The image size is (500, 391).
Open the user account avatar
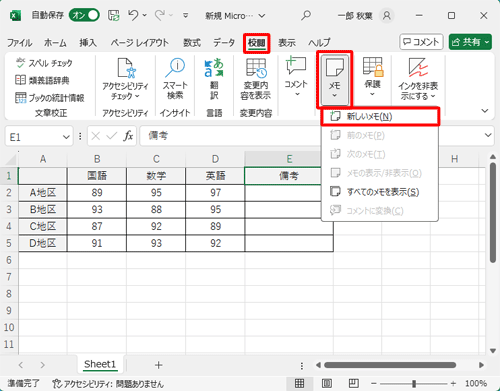point(387,15)
